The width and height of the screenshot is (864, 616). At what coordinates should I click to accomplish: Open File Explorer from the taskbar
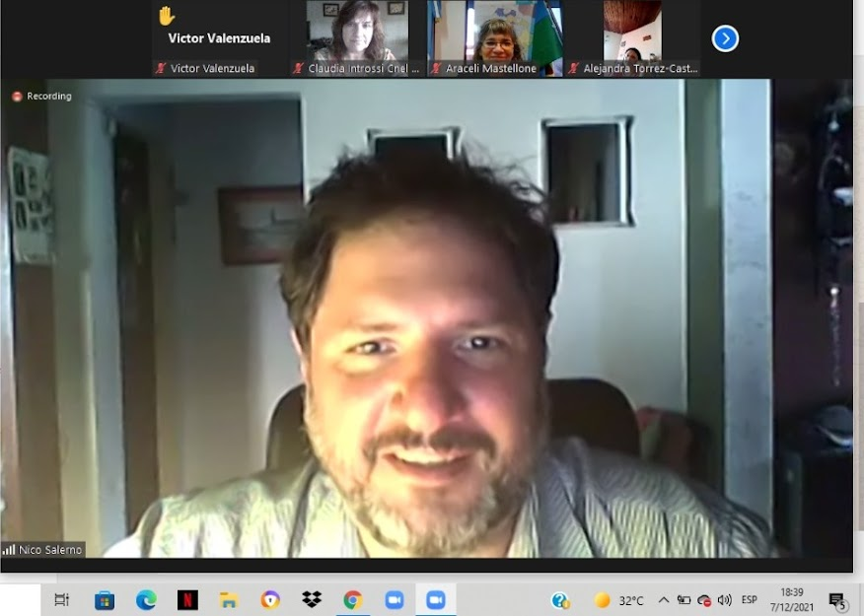(229, 600)
